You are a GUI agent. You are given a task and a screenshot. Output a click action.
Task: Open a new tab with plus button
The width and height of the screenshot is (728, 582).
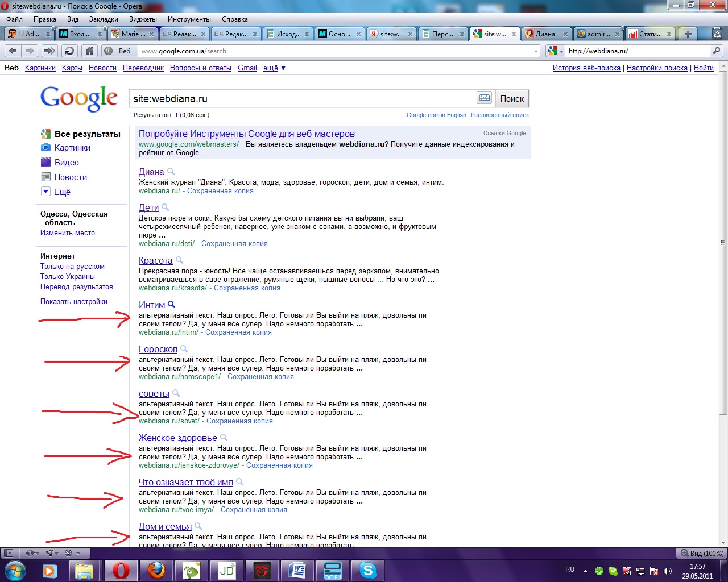coord(688,34)
